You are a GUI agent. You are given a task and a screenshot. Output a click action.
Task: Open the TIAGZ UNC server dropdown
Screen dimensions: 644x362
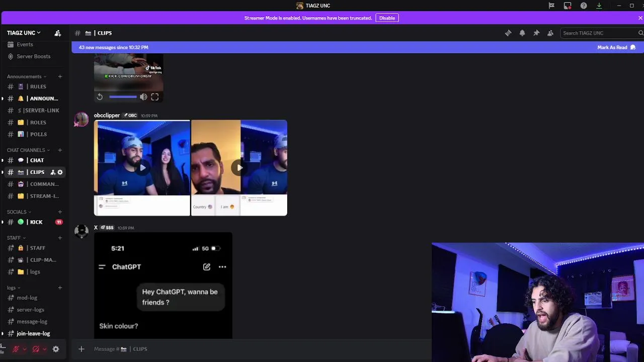point(24,33)
